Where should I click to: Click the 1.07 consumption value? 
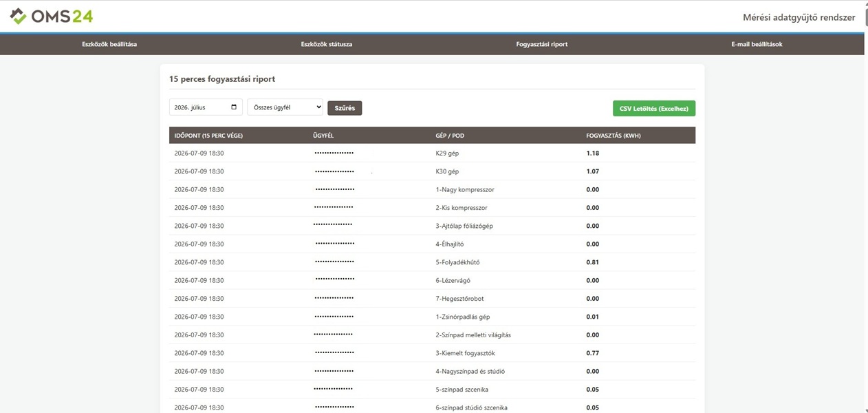[x=593, y=171]
